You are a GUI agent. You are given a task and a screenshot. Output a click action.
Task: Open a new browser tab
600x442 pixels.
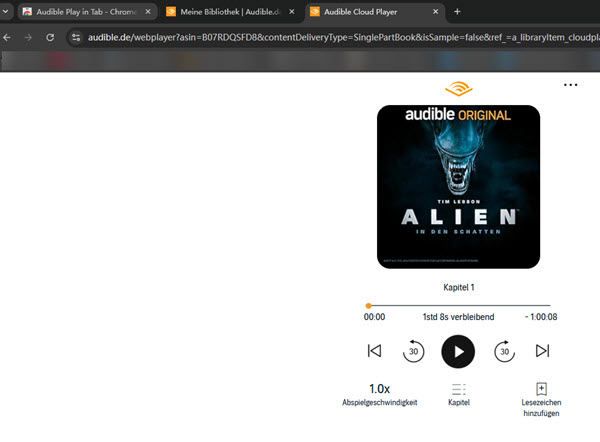click(457, 12)
